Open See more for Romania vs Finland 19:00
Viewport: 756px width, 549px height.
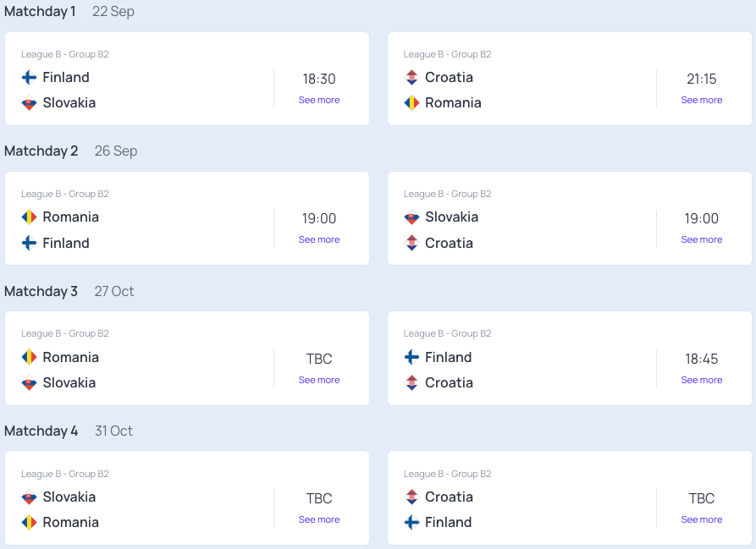[x=319, y=239]
